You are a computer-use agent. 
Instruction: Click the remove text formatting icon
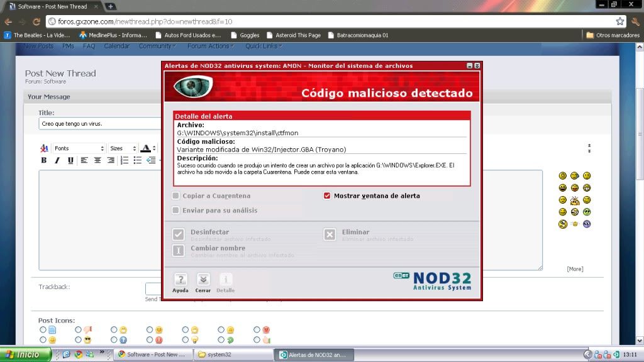[44, 148]
